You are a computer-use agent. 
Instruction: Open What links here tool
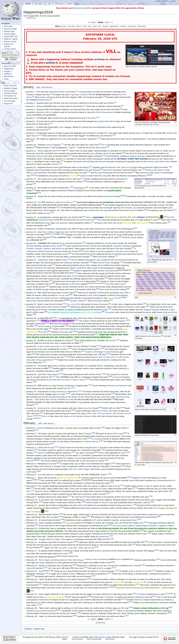pos(10,86)
